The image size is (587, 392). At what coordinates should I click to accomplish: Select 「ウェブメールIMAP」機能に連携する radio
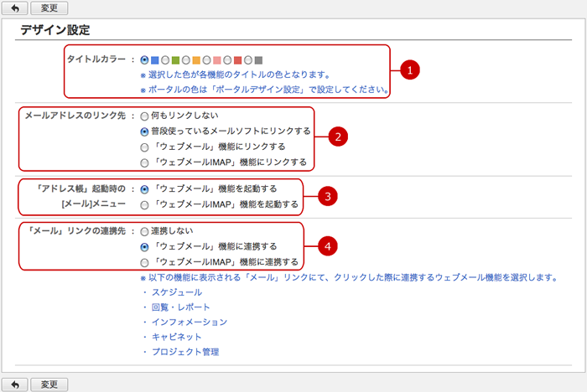pyautogui.click(x=144, y=263)
